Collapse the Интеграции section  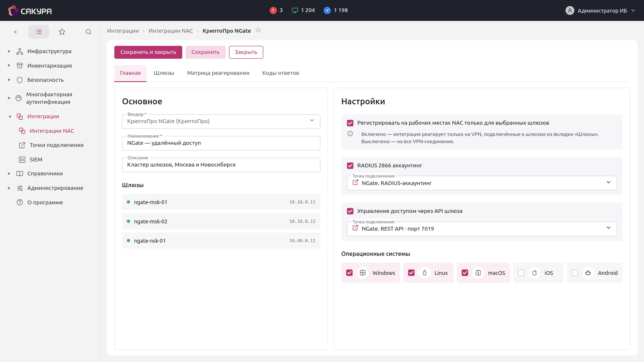click(x=10, y=117)
